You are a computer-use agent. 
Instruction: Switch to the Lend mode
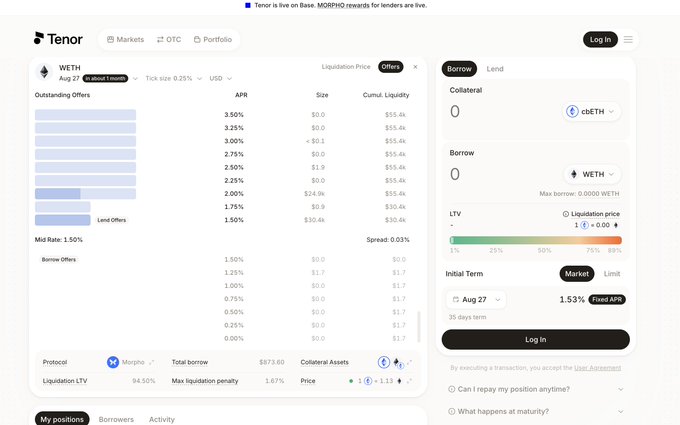495,69
